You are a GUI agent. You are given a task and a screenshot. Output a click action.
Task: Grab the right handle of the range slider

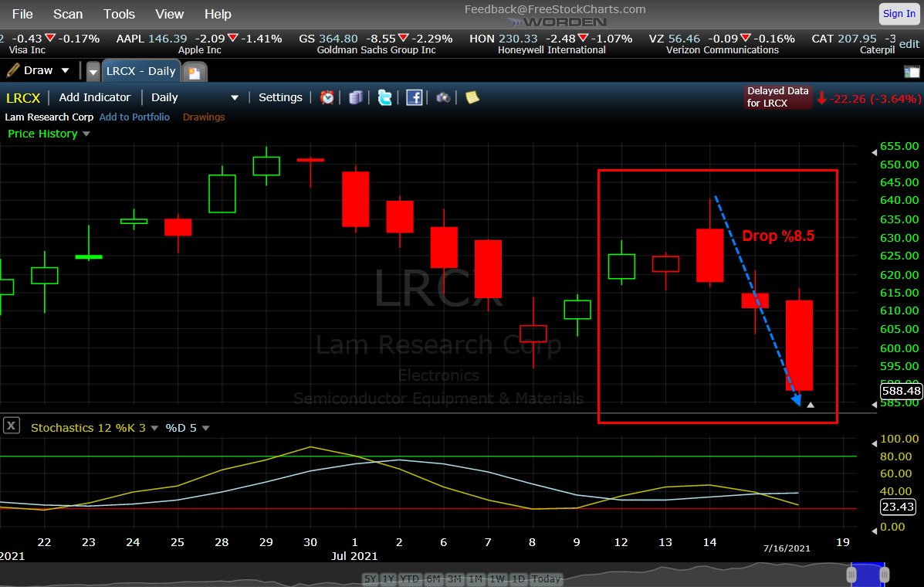tap(884, 574)
